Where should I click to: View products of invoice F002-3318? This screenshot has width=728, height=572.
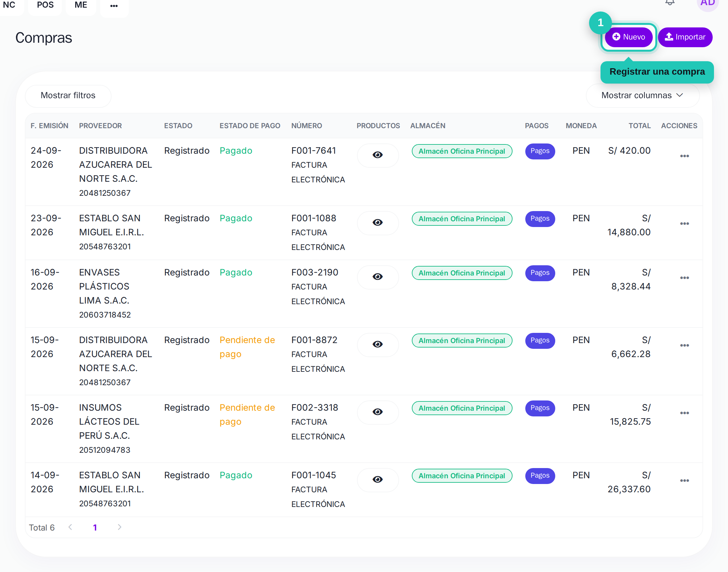[x=378, y=412]
